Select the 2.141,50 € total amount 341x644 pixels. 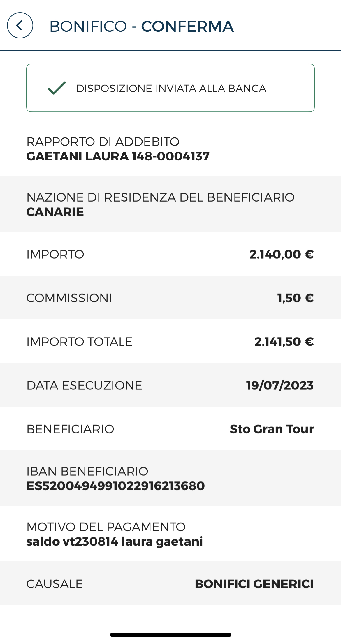284,342
